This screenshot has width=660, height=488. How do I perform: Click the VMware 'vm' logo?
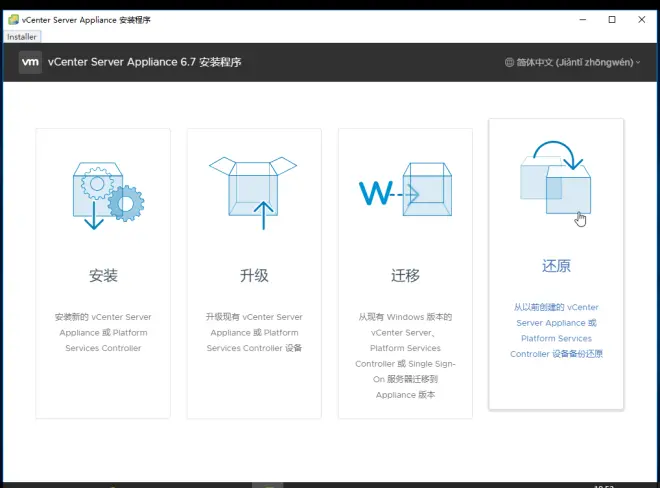(30, 62)
